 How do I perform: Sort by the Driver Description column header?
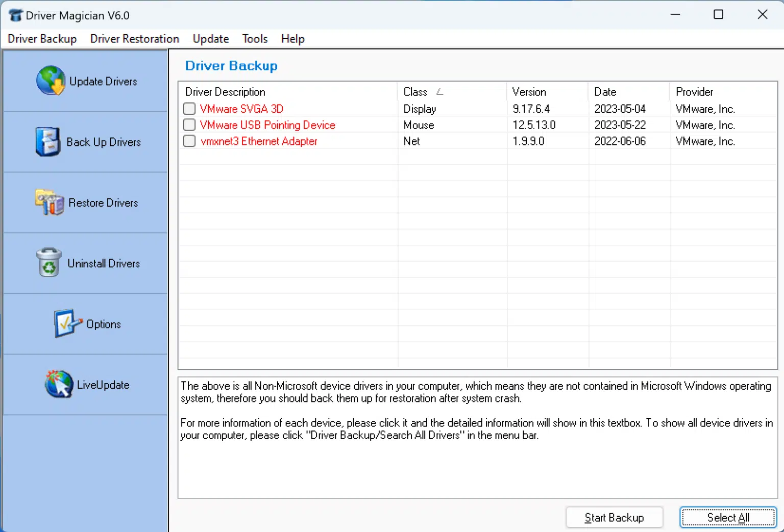click(288, 92)
